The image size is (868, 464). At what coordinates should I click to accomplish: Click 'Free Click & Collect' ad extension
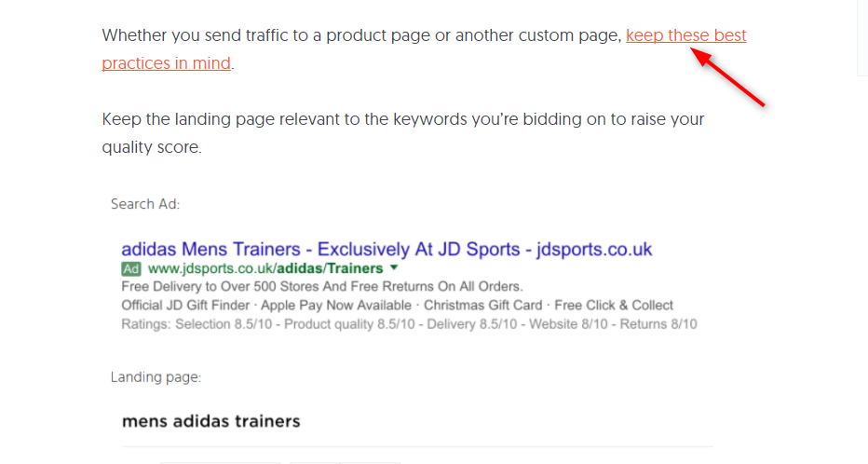[x=615, y=306]
